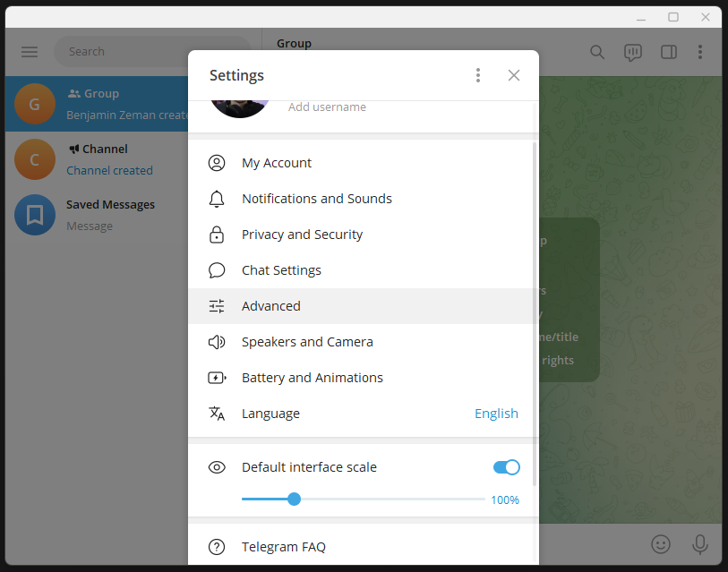Screen dimensions: 728x572
Task: Open the chat three-dot menu
Action: [x=700, y=52]
